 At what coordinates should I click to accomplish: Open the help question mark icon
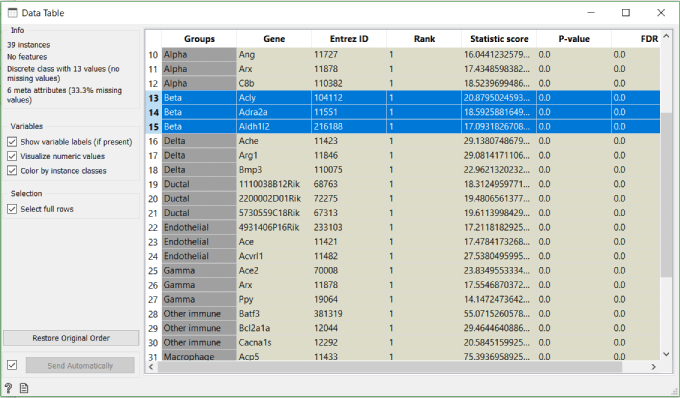coord(8,388)
